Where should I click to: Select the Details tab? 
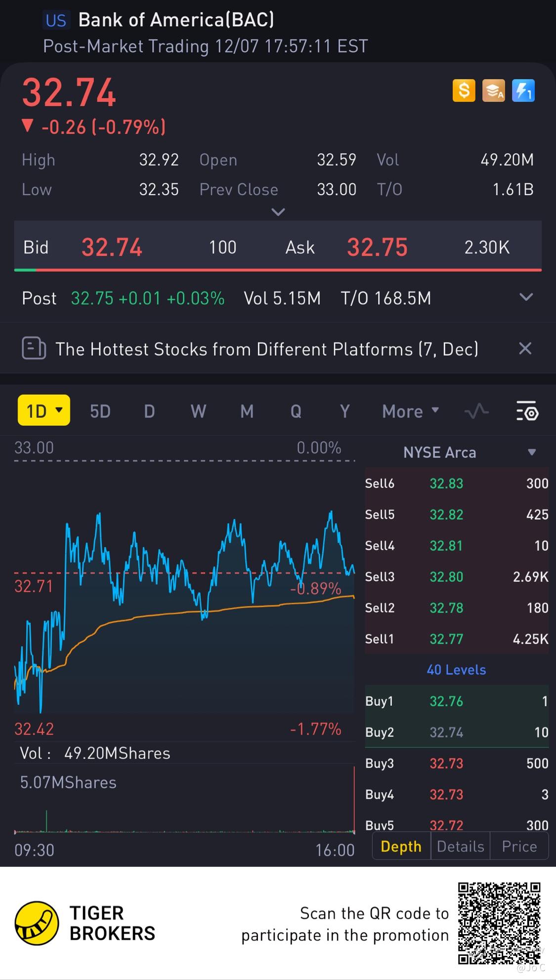coord(461,846)
